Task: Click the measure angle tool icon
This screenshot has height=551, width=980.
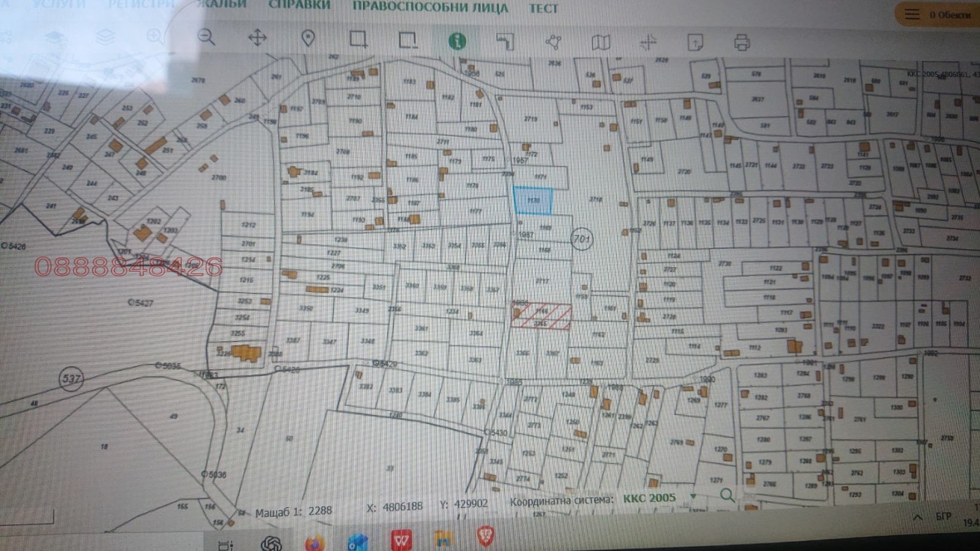Action: (505, 42)
